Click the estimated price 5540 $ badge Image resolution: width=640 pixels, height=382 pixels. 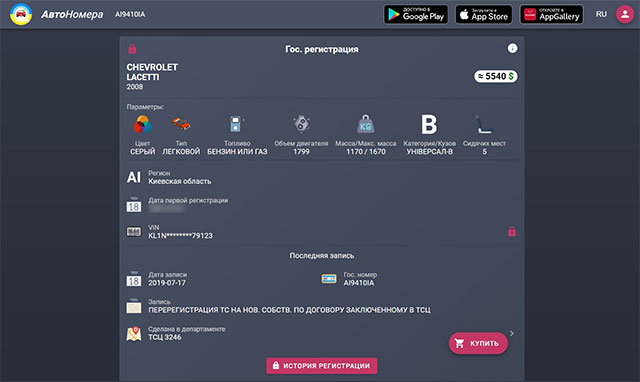(x=496, y=76)
